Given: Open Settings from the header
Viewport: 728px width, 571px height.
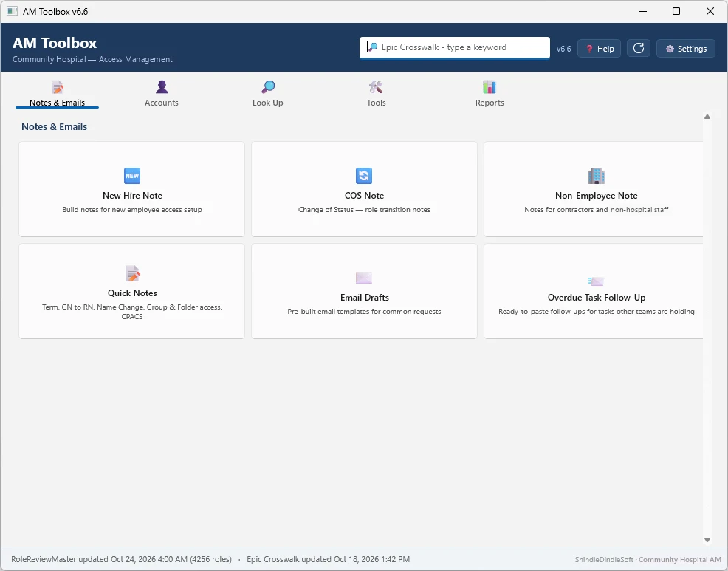Looking at the screenshot, I should (686, 48).
